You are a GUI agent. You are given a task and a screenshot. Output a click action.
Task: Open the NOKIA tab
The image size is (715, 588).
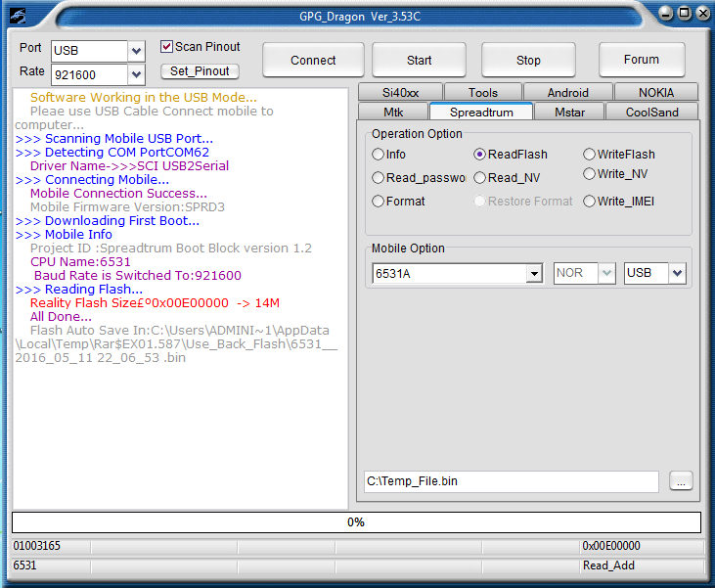click(x=656, y=92)
